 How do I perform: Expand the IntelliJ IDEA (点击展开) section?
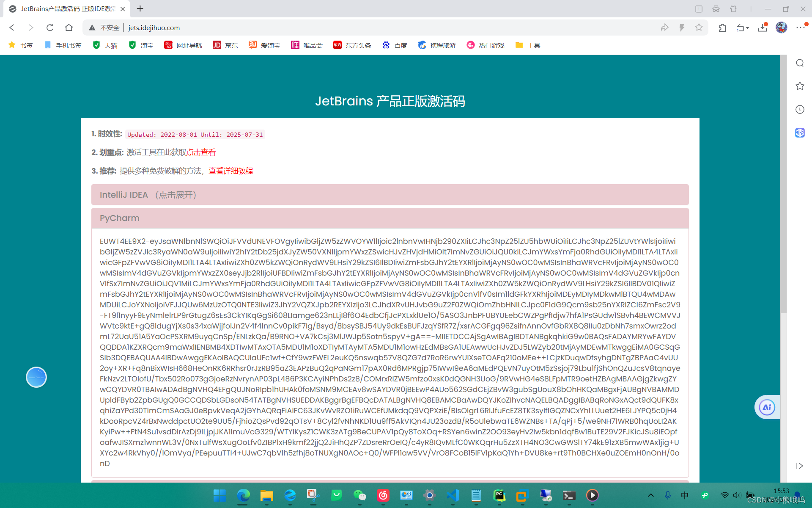tap(390, 195)
